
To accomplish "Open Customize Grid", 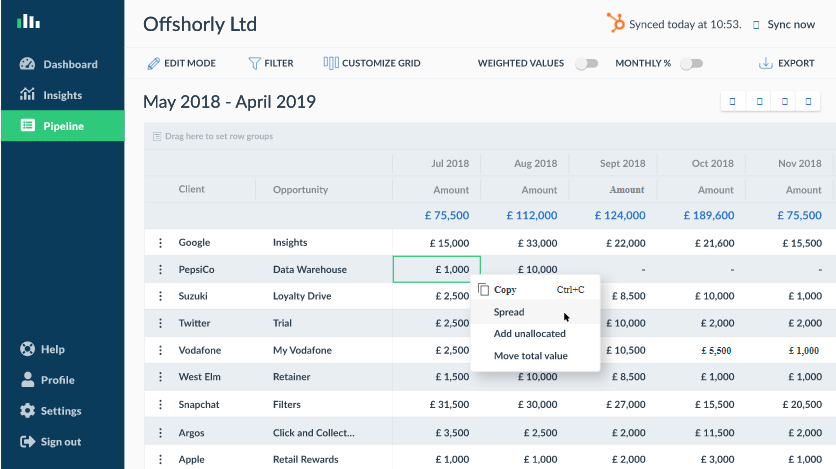I will coord(372,63).
